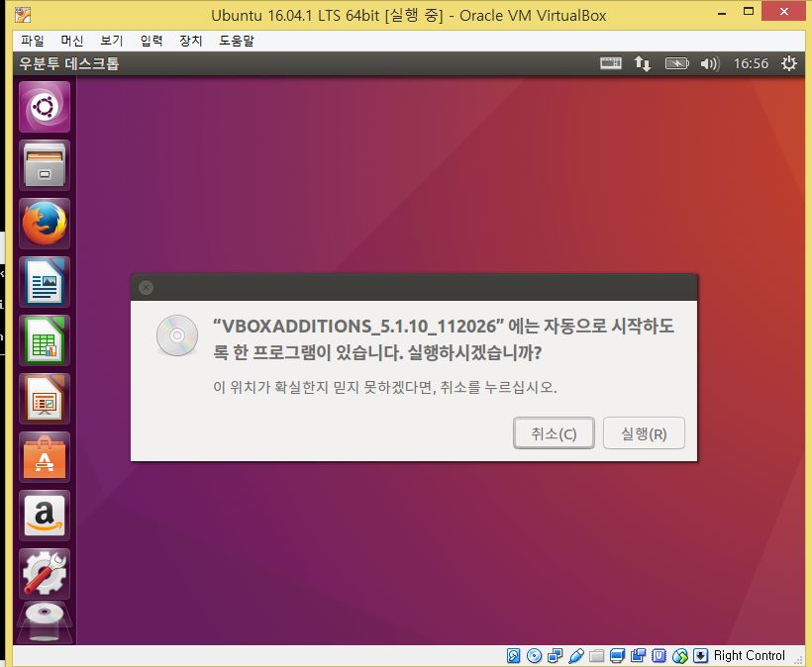The image size is (812, 667).
Task: Click the optical disk status bar icon
Action: pos(534,655)
